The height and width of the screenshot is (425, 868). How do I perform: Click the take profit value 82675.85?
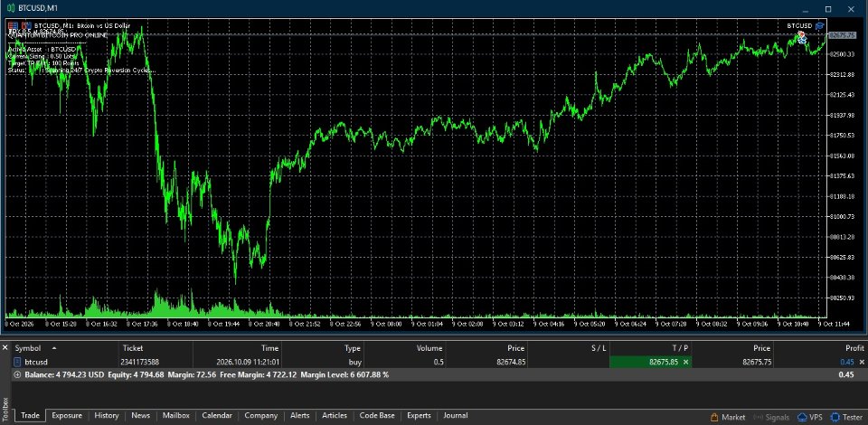[x=663, y=362]
